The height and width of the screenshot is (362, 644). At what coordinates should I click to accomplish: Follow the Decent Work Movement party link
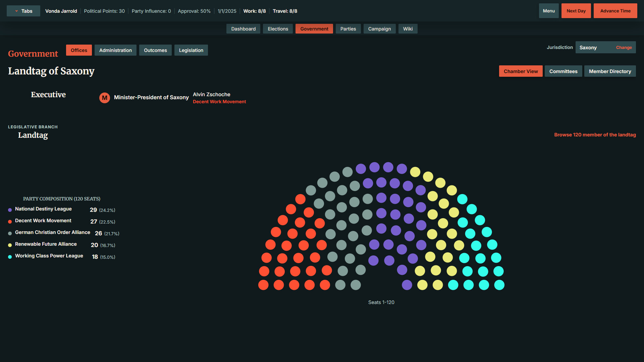pyautogui.click(x=219, y=102)
